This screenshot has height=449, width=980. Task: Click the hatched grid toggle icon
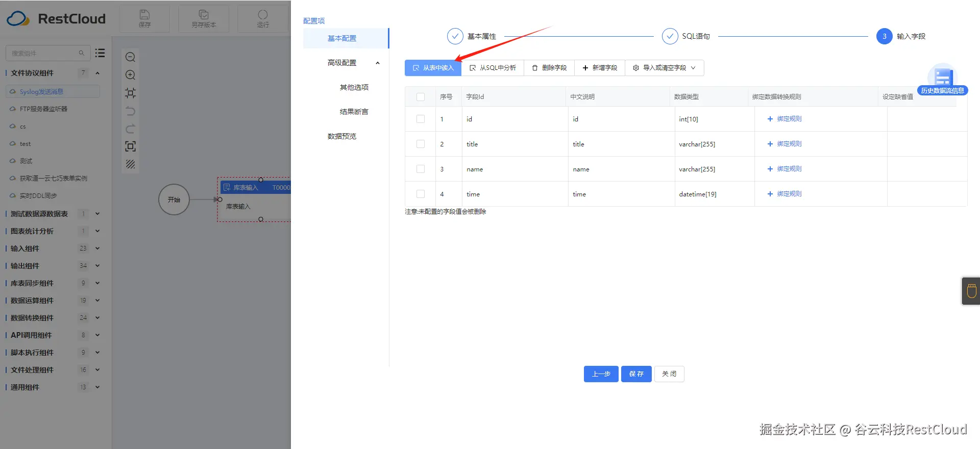(x=130, y=164)
